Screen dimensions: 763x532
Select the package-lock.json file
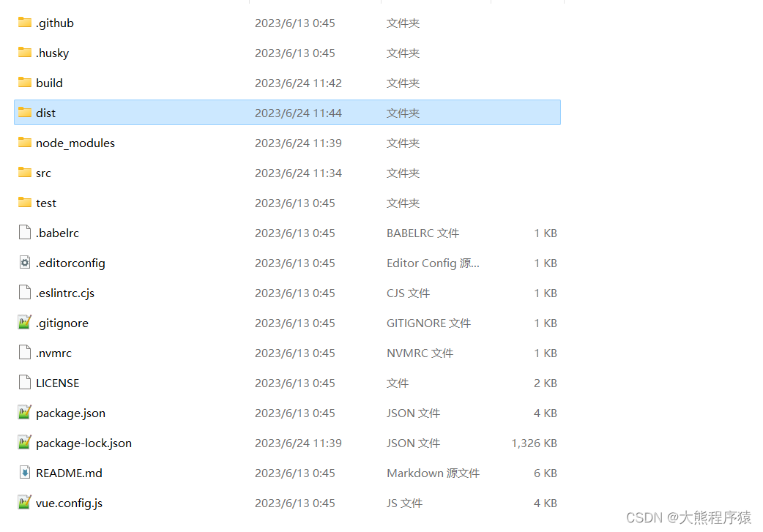click(83, 443)
